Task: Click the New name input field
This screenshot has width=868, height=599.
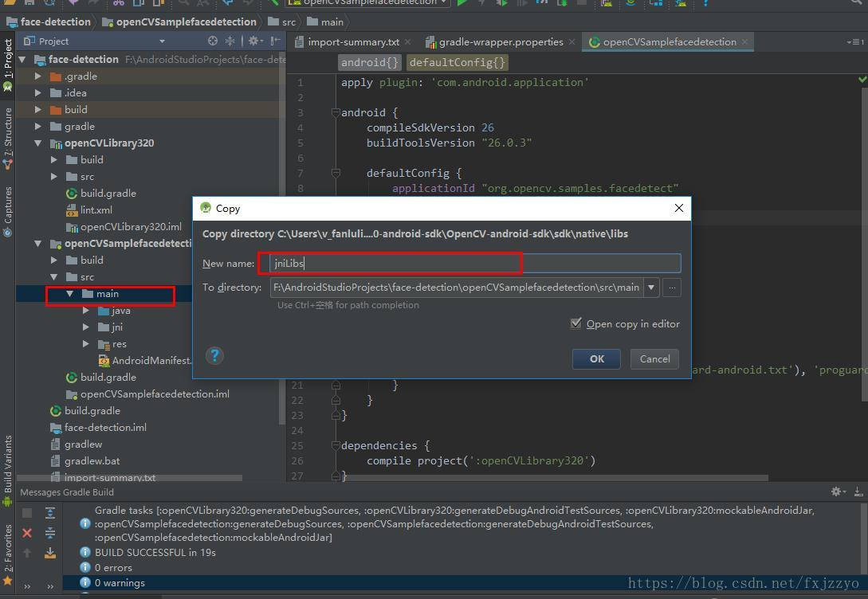Action: pyautogui.click(x=475, y=264)
